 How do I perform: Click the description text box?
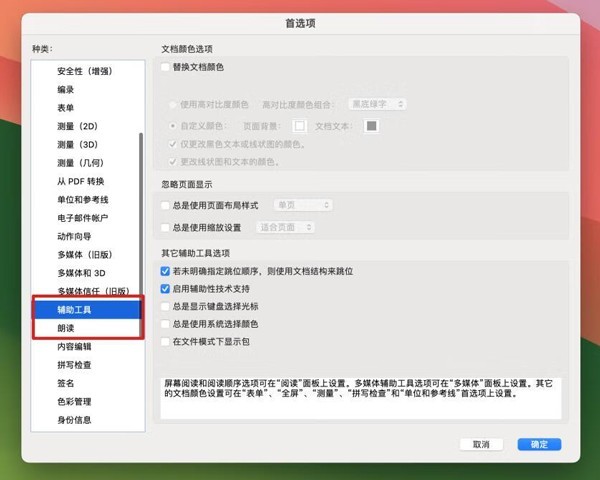tap(361, 398)
